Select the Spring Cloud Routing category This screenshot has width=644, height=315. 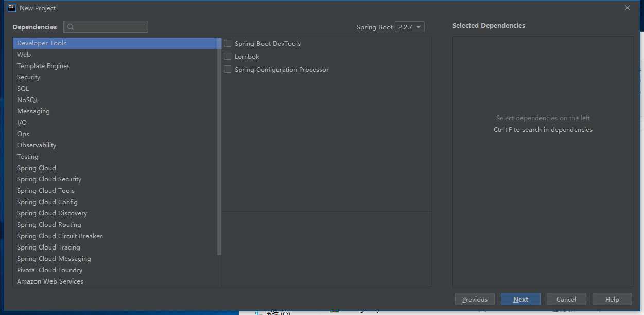[115, 225]
